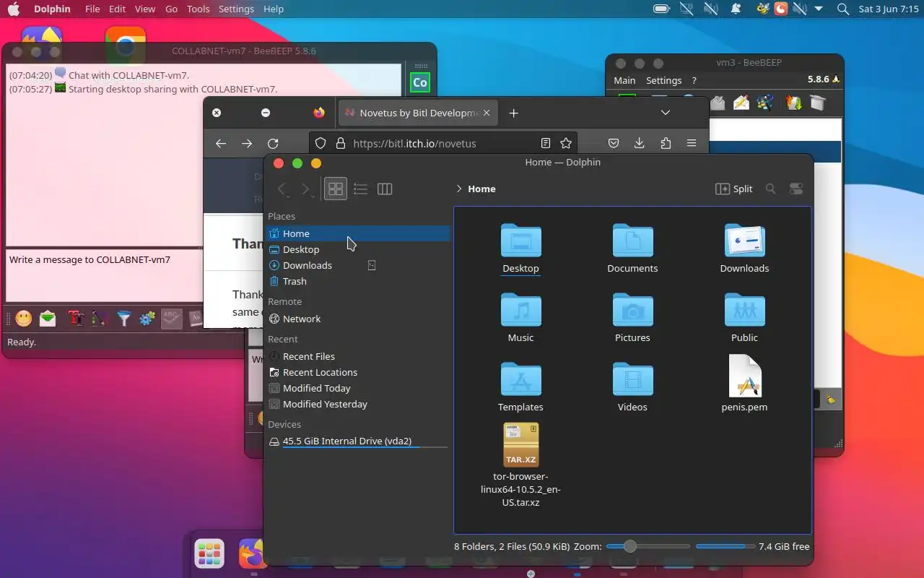Viewport: 924px width, 578px height.
Task: Select Desktop in the Places sidebar
Action: pos(358,249)
